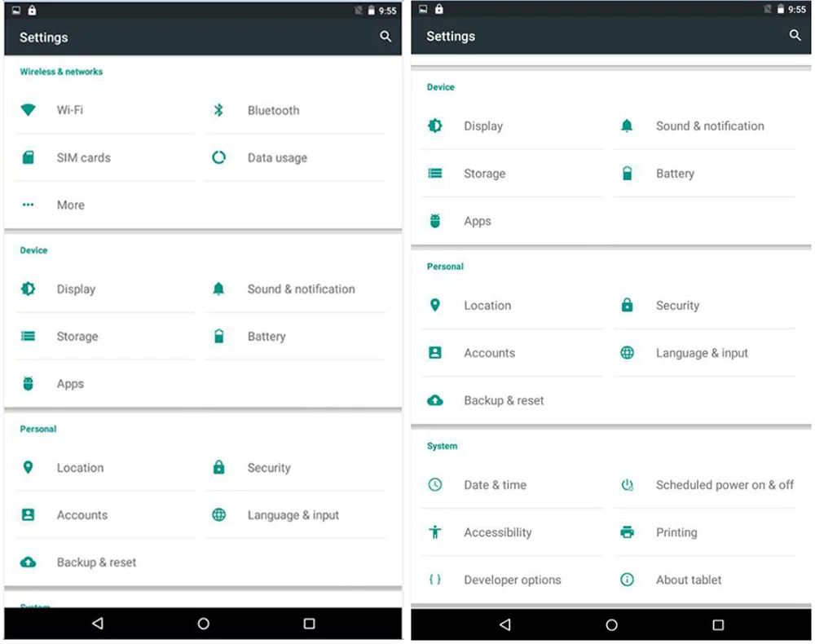Tap the Storage icon in left screen
815x644 pixels.
[x=28, y=337]
